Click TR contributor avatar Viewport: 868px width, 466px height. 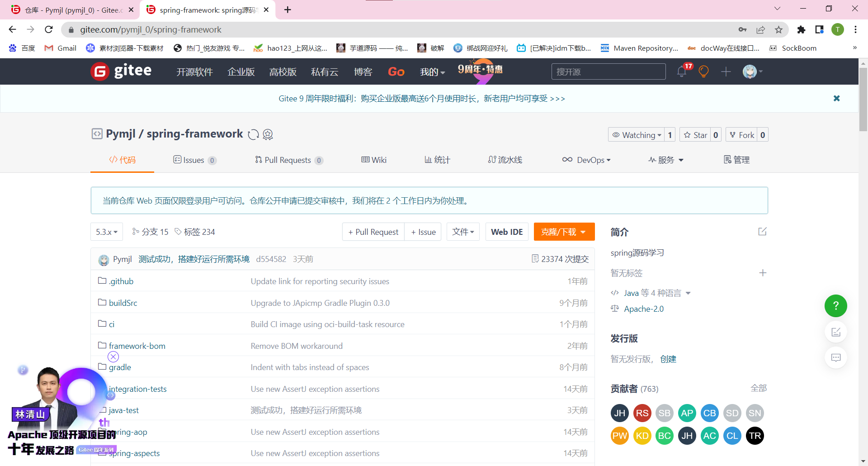pos(755,436)
